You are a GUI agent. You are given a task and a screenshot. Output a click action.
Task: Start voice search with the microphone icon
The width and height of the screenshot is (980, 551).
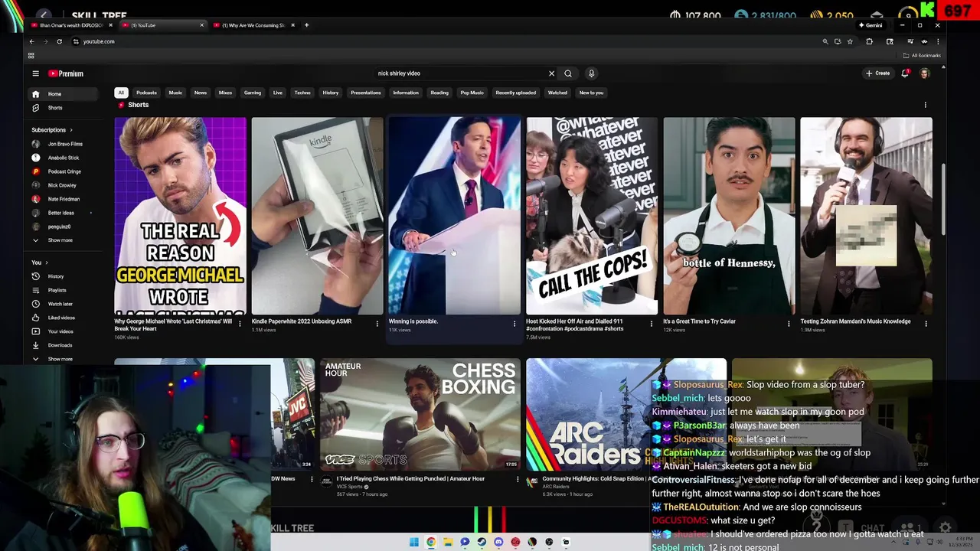(591, 73)
